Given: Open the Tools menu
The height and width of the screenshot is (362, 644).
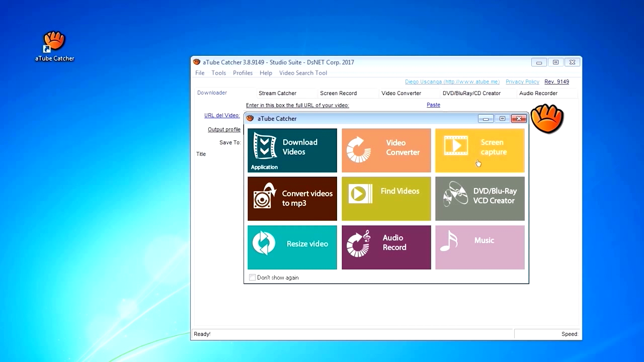Looking at the screenshot, I should (218, 73).
